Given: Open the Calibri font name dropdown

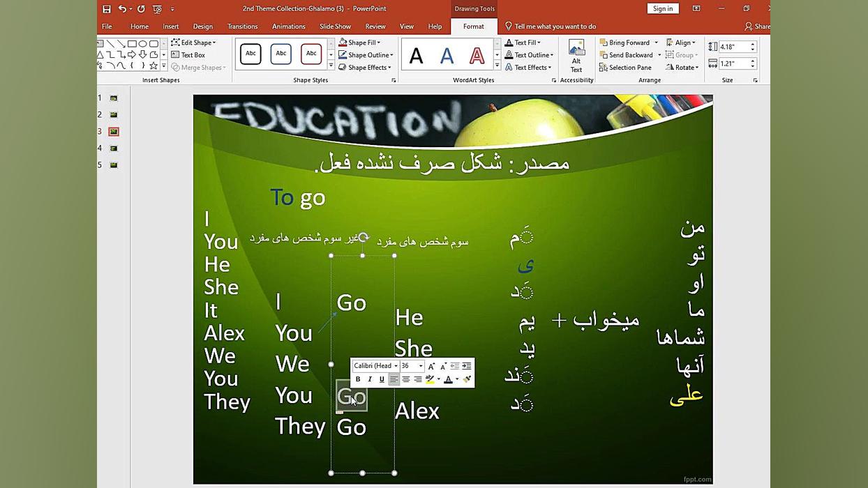Looking at the screenshot, I should [396, 366].
